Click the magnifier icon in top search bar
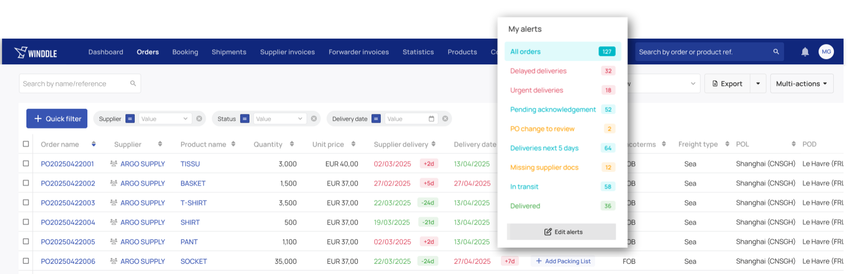 (776, 52)
